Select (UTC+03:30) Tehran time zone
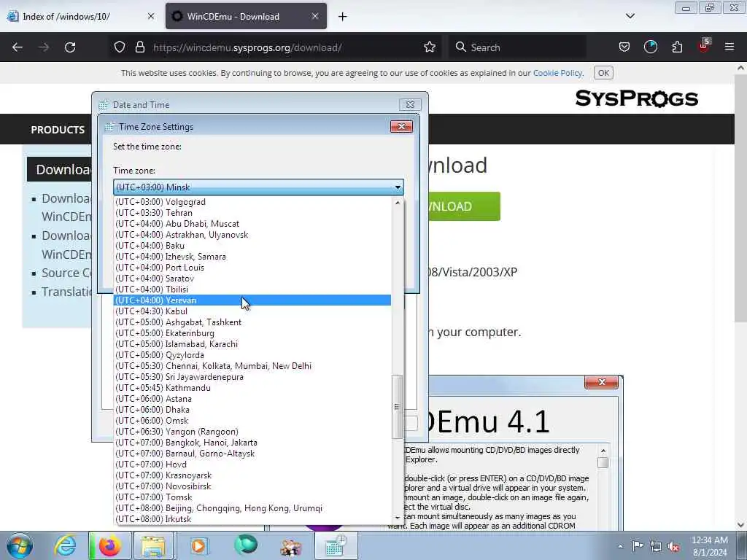This screenshot has width=747, height=560. [252, 213]
